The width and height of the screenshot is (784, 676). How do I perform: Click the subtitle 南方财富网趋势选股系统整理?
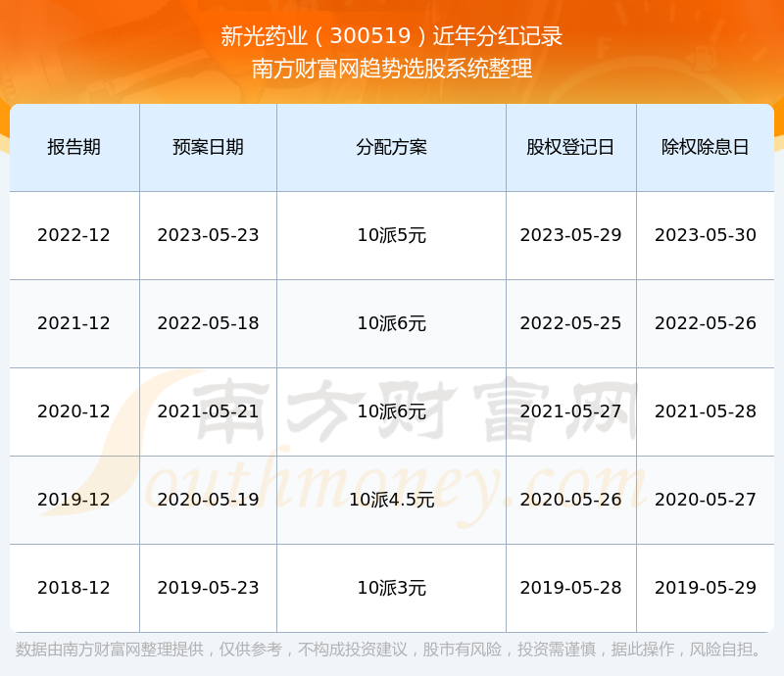pos(391,69)
